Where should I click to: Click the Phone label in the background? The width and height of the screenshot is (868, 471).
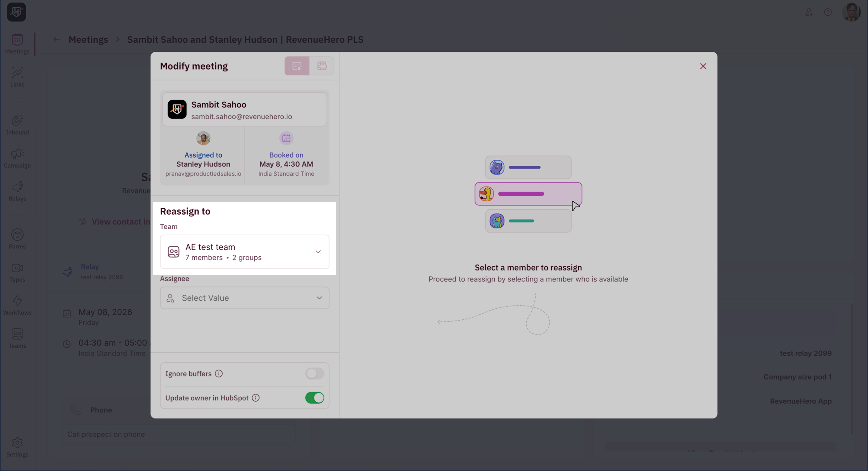coord(101,410)
